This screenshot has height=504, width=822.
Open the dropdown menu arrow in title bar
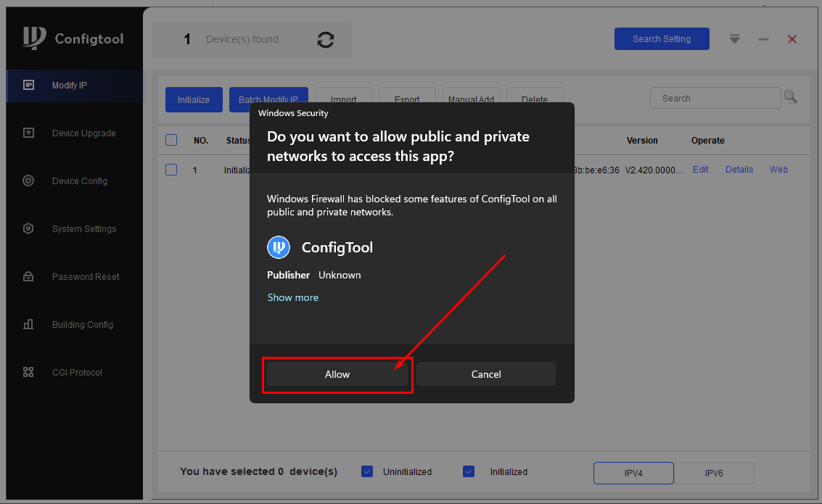pyautogui.click(x=734, y=39)
